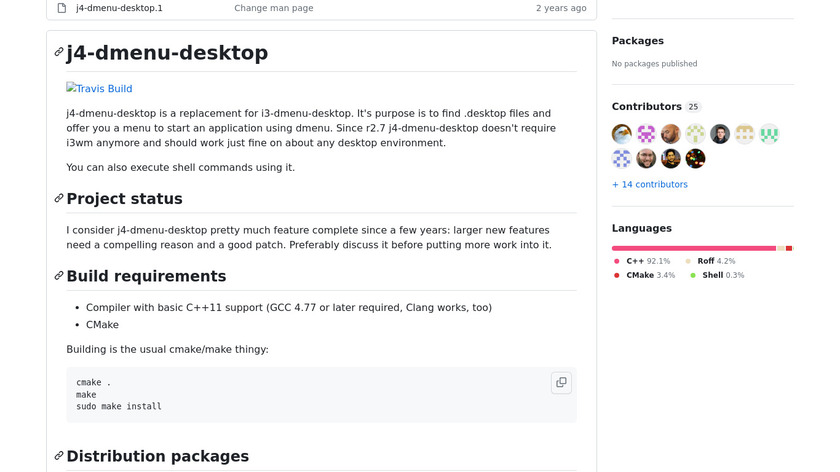
Task: Filter by C++ 92.1% language
Action: (642, 261)
